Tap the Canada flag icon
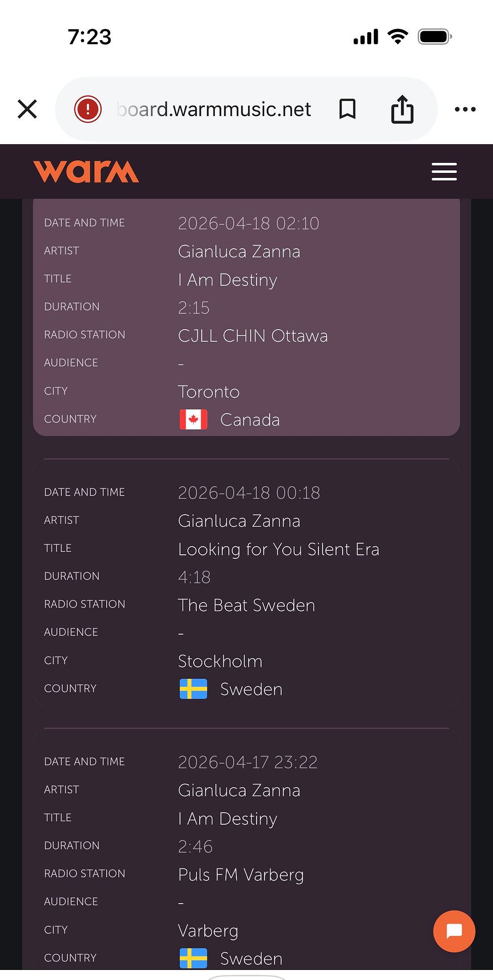 pyautogui.click(x=193, y=420)
